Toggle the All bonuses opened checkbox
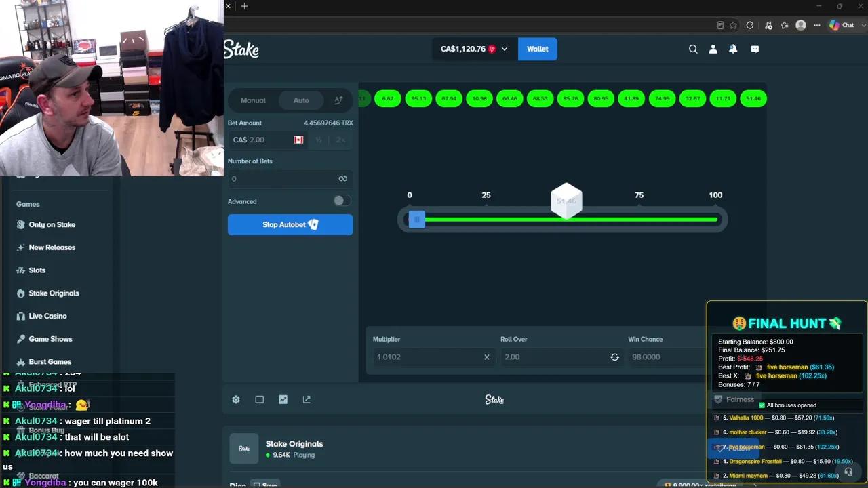 point(762,405)
